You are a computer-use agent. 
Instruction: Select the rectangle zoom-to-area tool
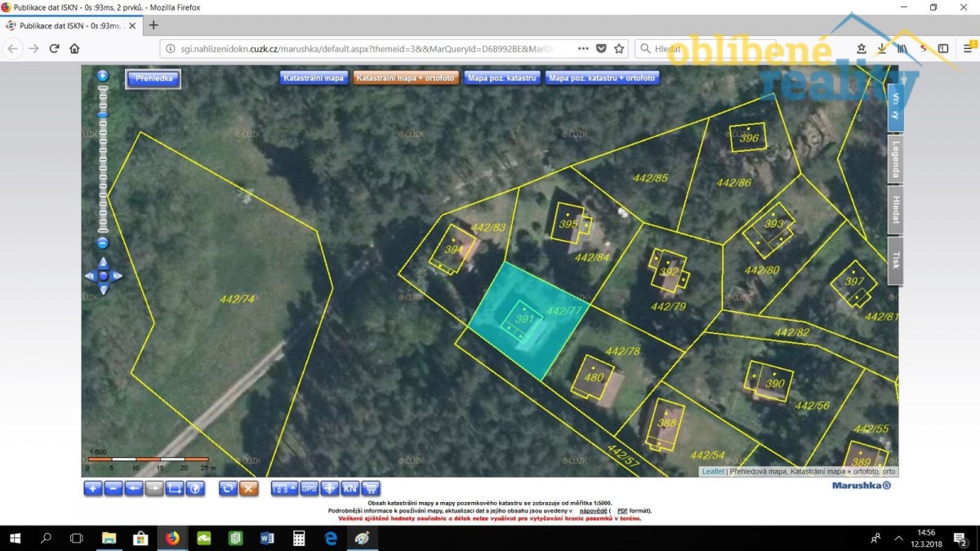[x=174, y=488]
